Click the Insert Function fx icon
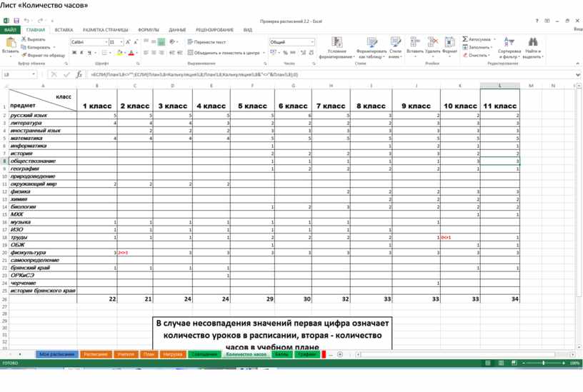This screenshot has height=392, width=583. (x=79, y=74)
